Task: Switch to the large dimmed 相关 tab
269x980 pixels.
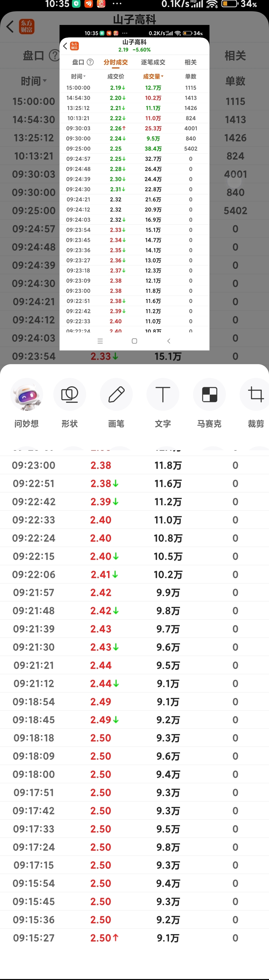Action: pos(235,56)
